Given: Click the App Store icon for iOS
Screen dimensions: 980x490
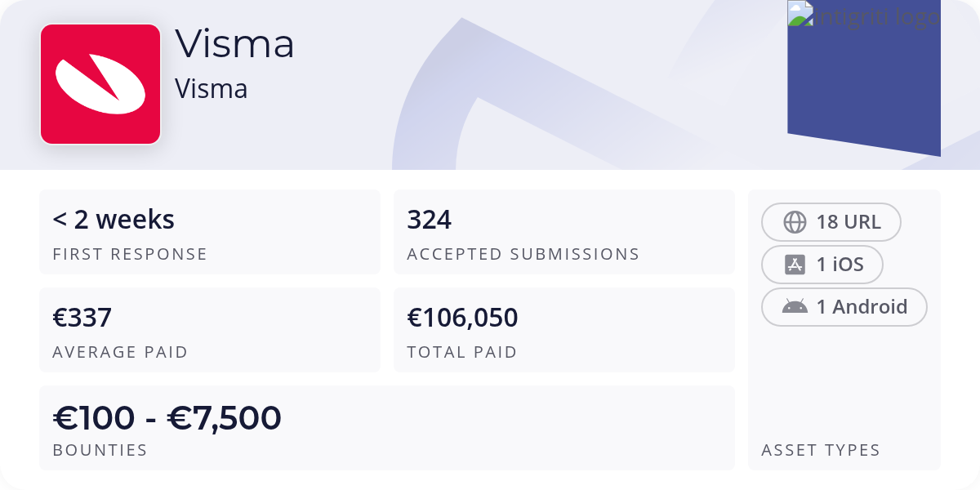Looking at the screenshot, I should tap(795, 265).
